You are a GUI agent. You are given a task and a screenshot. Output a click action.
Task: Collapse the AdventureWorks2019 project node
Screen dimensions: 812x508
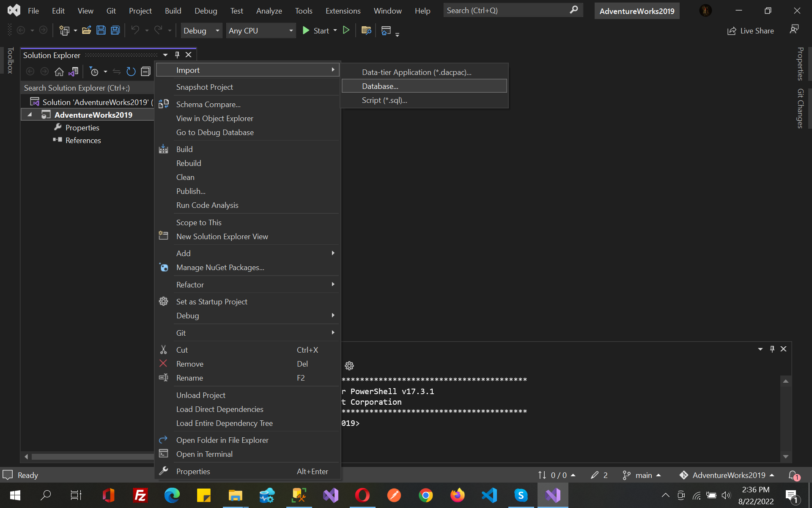point(30,114)
